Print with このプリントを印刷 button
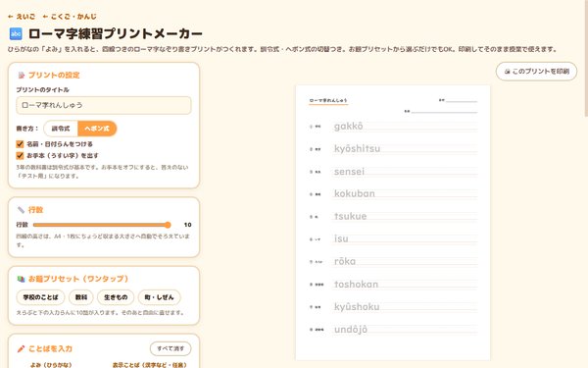Viewport: 588px width, 368px height. click(536, 72)
